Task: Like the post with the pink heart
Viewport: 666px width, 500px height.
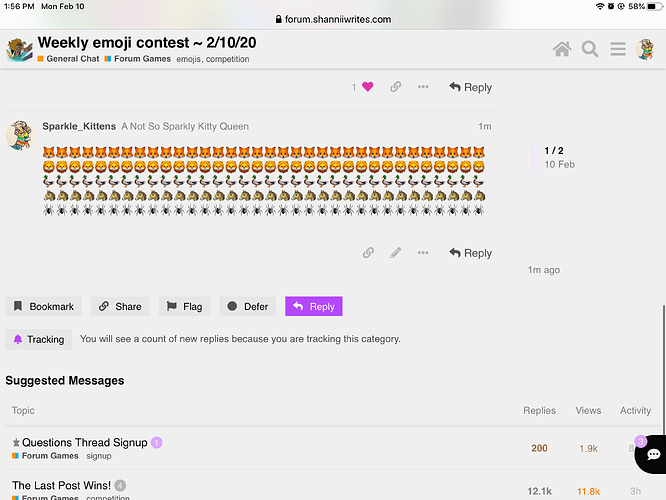Action: coord(368,87)
